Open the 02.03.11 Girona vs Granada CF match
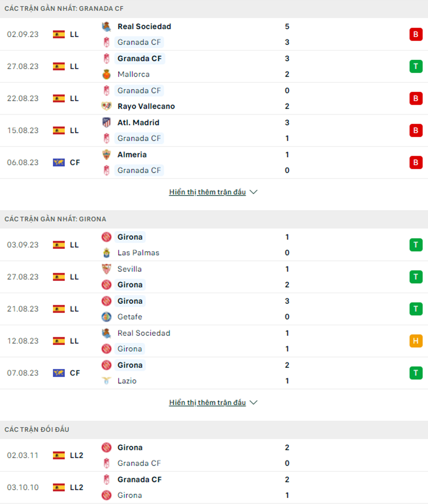Image resolution: width=428 pixels, height=504 pixels. pyautogui.click(x=214, y=455)
